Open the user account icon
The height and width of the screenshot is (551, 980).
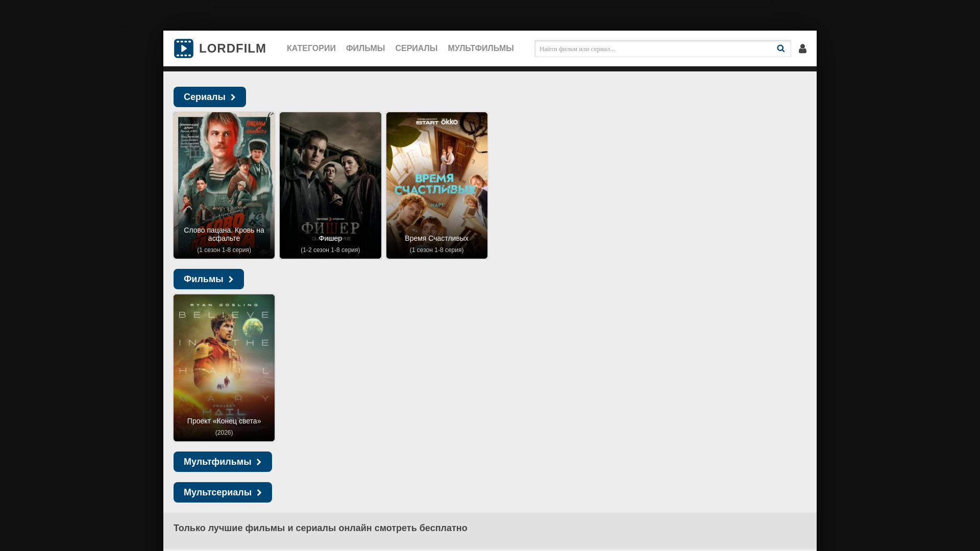coord(802,48)
